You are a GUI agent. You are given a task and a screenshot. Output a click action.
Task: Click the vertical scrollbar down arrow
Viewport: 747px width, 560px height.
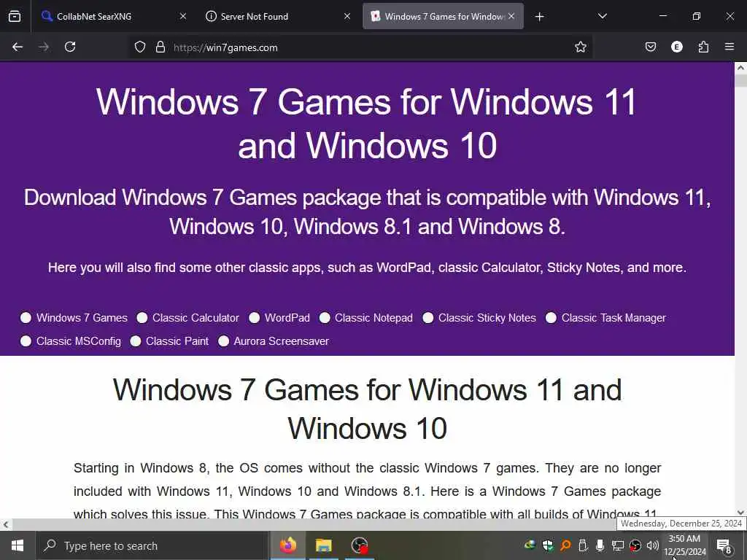740,513
